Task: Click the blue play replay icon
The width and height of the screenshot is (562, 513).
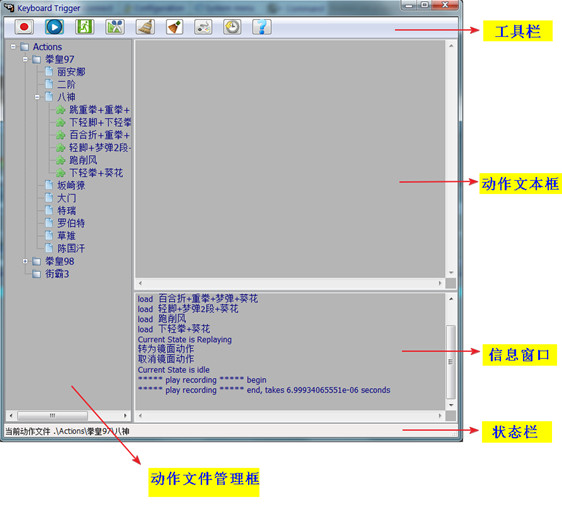Action: 54,27
